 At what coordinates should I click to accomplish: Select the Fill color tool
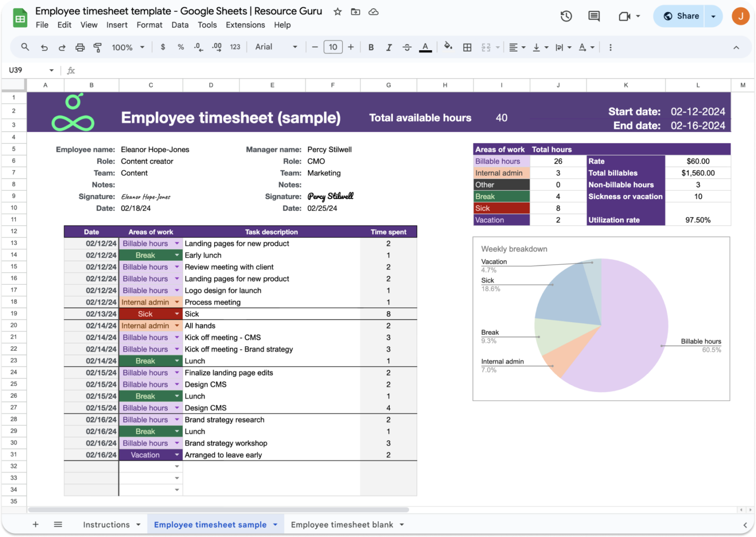[448, 47]
